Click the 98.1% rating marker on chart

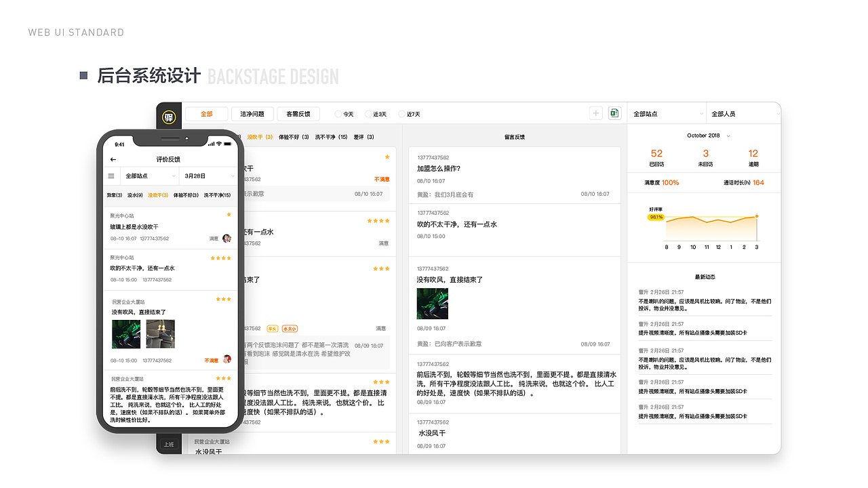[x=656, y=217]
